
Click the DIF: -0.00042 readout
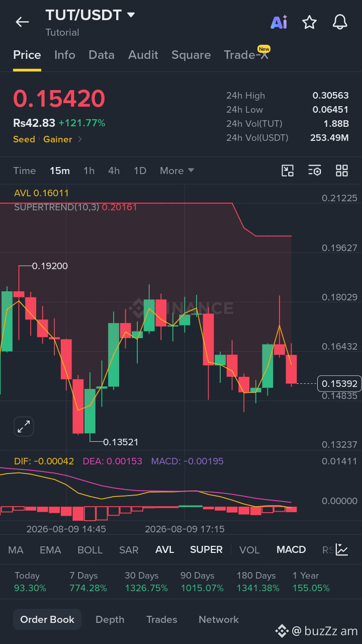[x=44, y=461]
